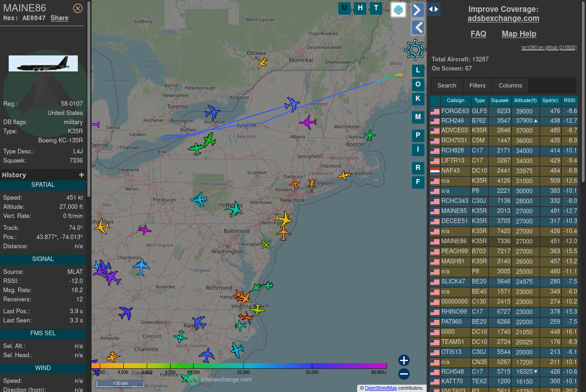Select the ADVCE03 aircraft row
586x392 pixels.
504,131
